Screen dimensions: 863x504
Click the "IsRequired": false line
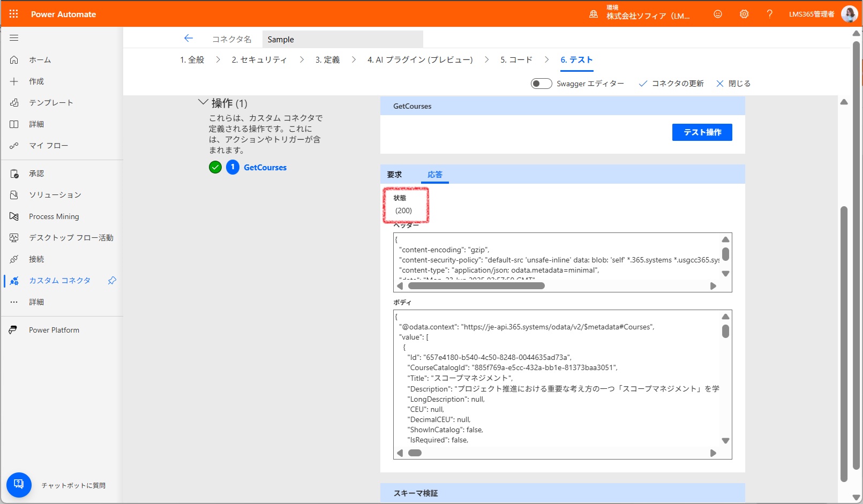point(438,440)
